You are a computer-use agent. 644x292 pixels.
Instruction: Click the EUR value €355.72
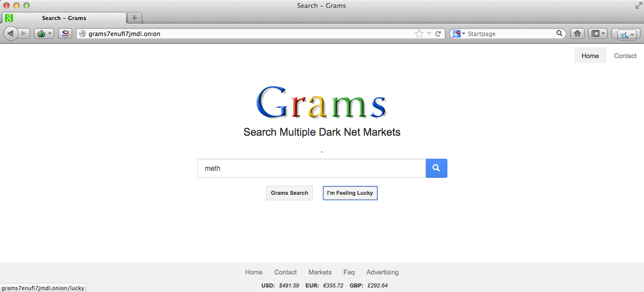click(x=333, y=285)
